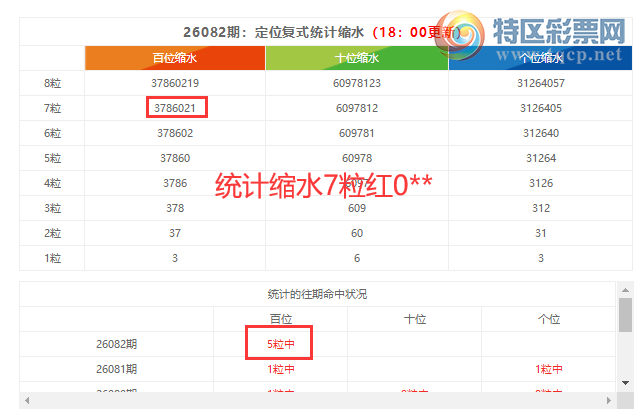Viewport: 635px width, 420px height.
Task: Select the value 31264 in 个位 column
Action: pyautogui.click(x=541, y=158)
